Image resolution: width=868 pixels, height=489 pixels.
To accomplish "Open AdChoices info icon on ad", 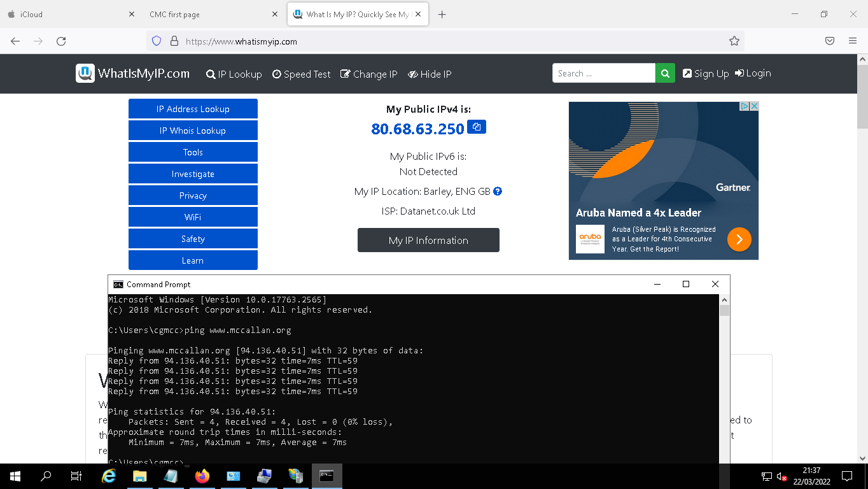I will pyautogui.click(x=745, y=106).
